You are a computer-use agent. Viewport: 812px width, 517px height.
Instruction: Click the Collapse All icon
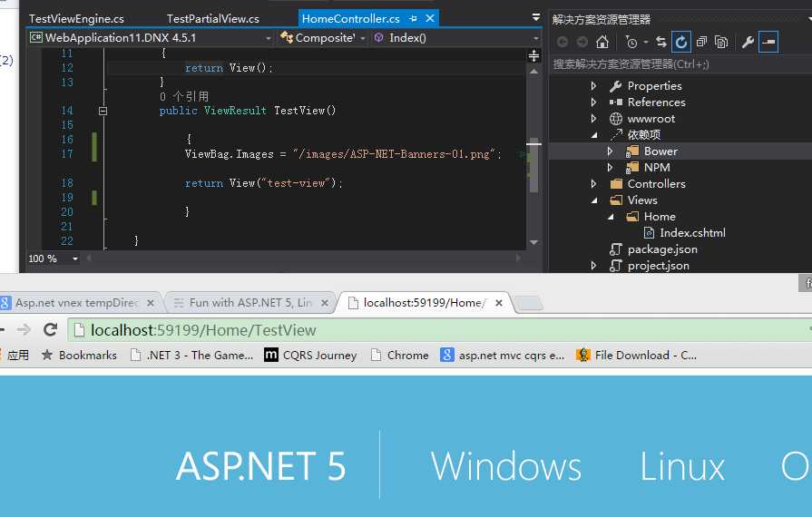click(701, 42)
